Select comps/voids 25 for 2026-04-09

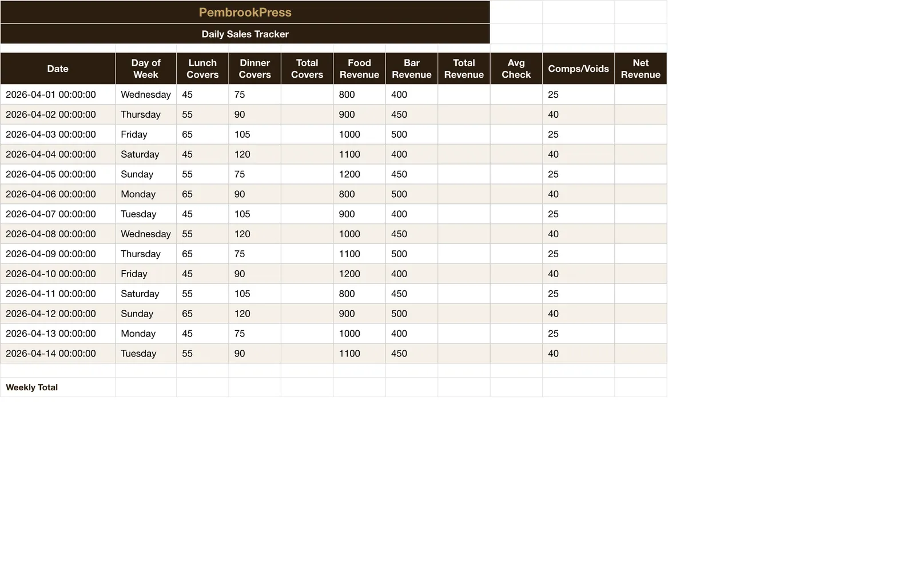tap(579, 254)
